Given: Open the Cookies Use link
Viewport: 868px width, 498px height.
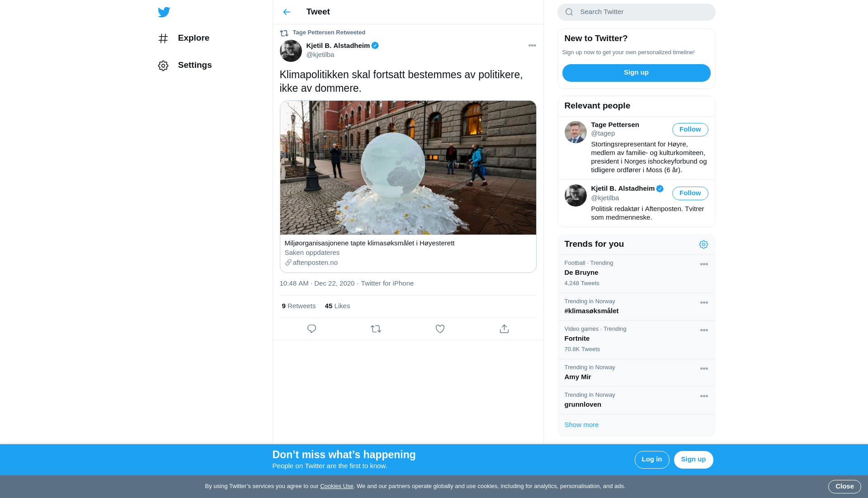Looking at the screenshot, I should click(336, 486).
